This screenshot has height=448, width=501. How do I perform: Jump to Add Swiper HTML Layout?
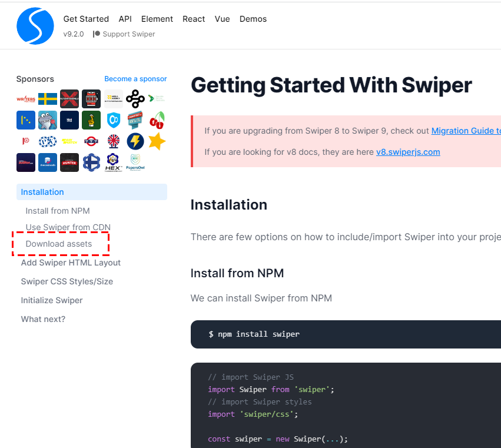tap(71, 263)
